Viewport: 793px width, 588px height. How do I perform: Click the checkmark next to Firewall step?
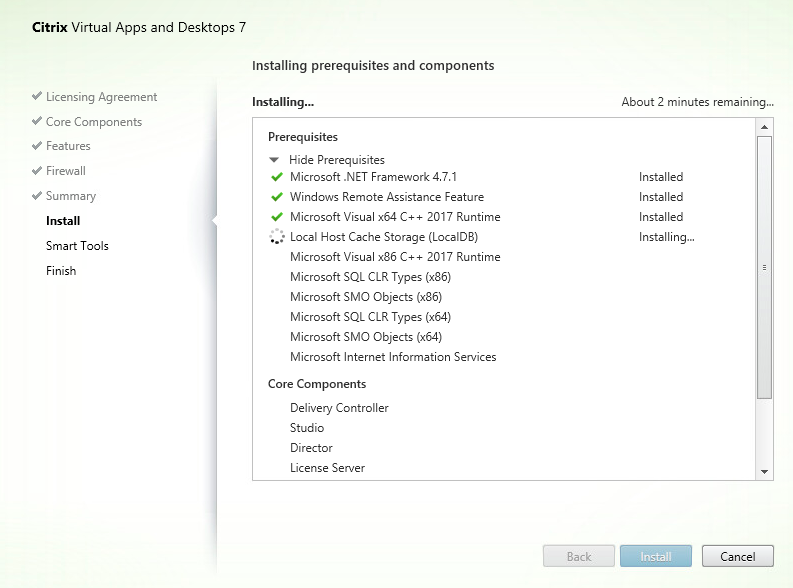[x=37, y=171]
